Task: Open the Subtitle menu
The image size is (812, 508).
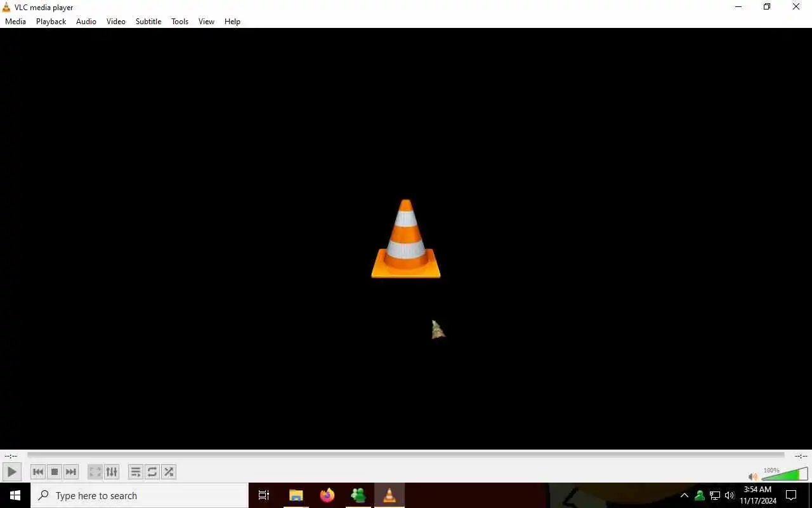Action: (x=148, y=21)
